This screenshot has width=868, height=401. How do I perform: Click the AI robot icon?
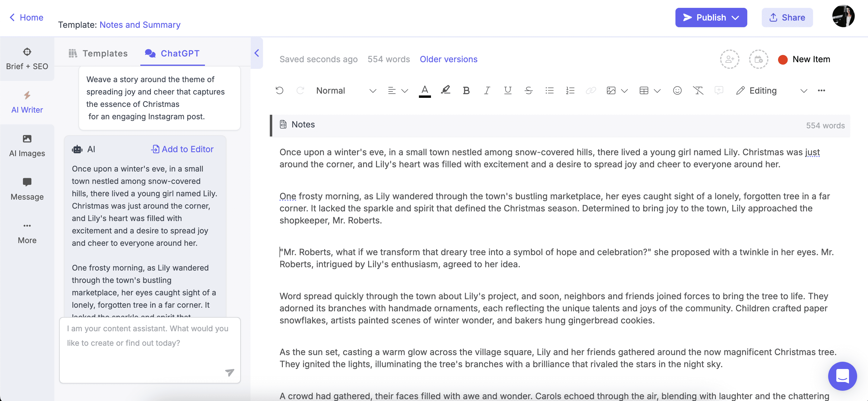pos(77,149)
